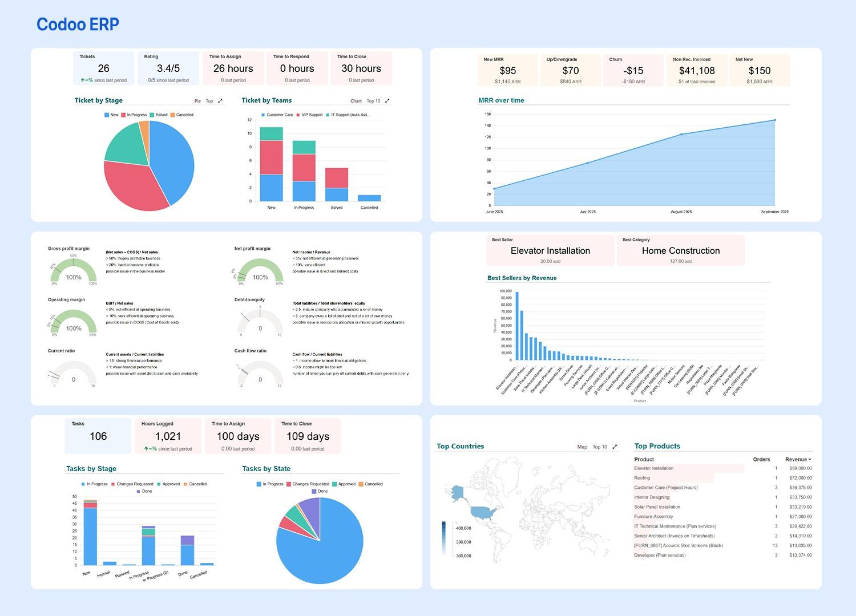This screenshot has width=856, height=616.
Task: Click the Operating margin gauge
Action: click(x=74, y=323)
